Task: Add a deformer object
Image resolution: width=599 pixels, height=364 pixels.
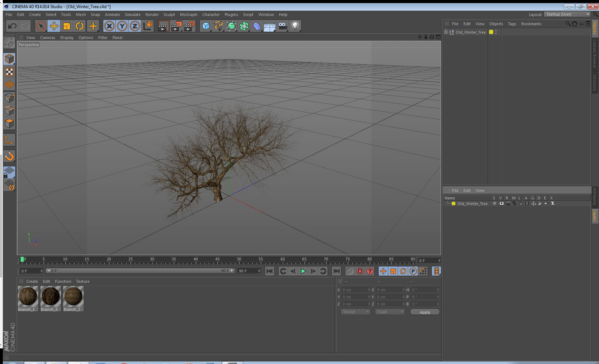Action: click(x=257, y=26)
